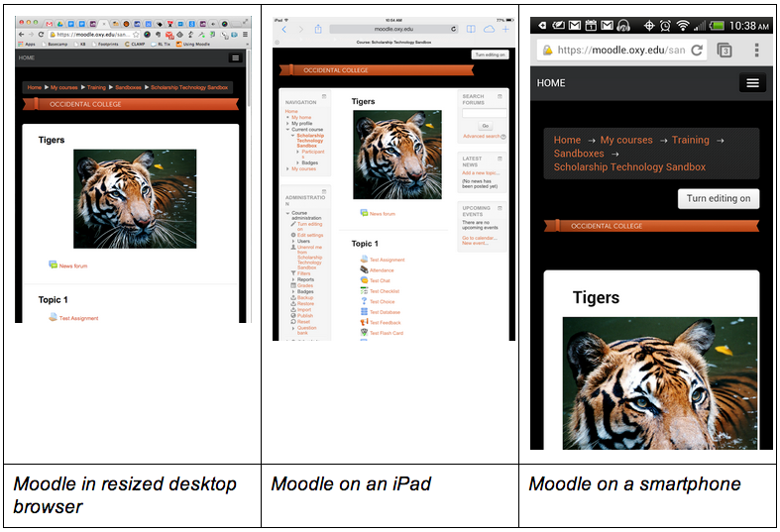The height and width of the screenshot is (532, 780).
Task: Open hamburger menu in desktop browser Moodle
Action: click(235, 57)
